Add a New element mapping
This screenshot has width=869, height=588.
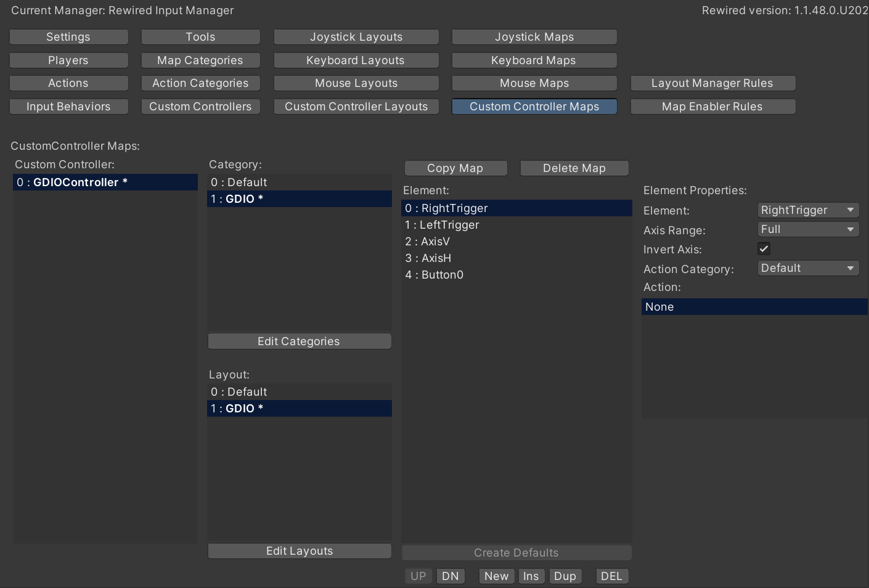pyautogui.click(x=497, y=576)
